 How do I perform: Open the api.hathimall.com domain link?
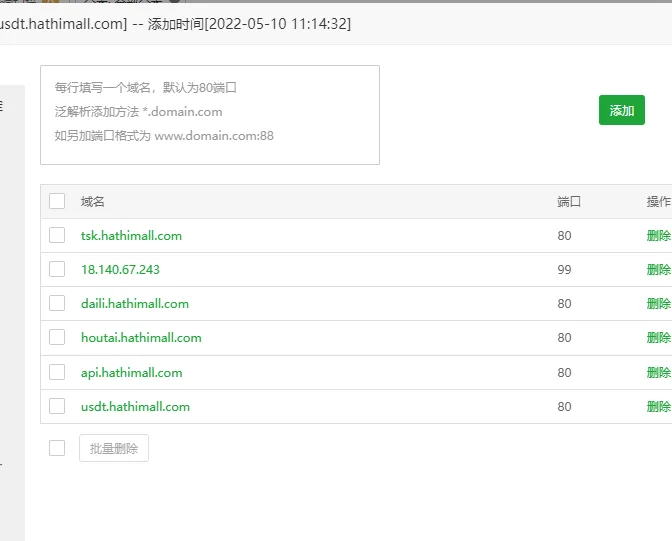132,373
